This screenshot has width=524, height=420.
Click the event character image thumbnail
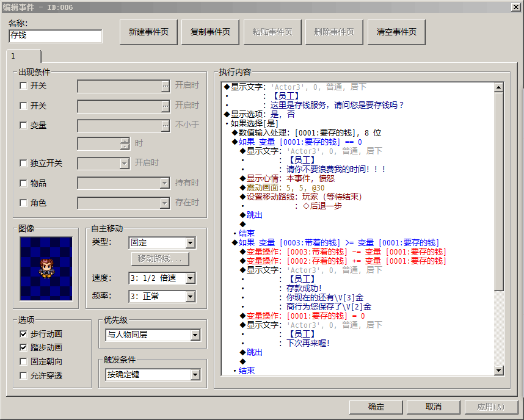(x=46, y=269)
